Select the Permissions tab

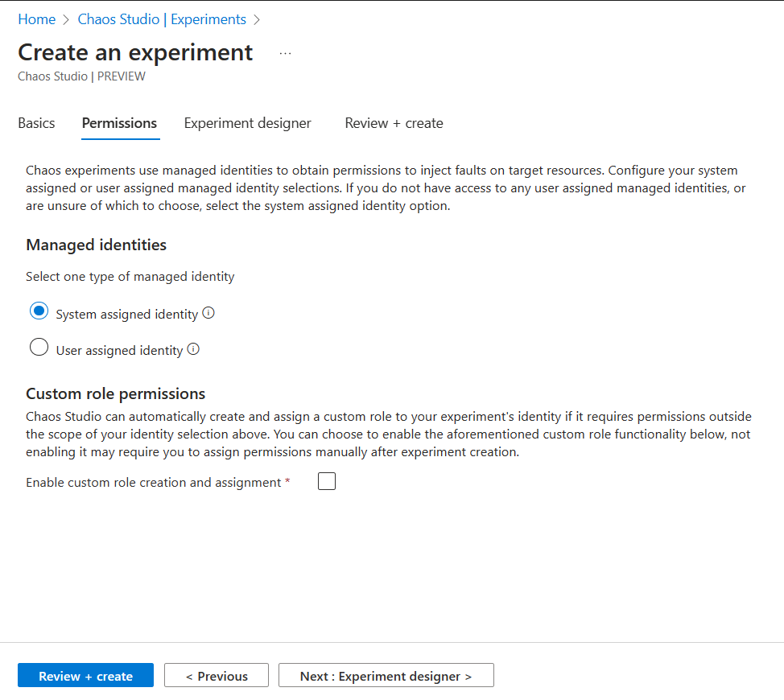click(119, 123)
